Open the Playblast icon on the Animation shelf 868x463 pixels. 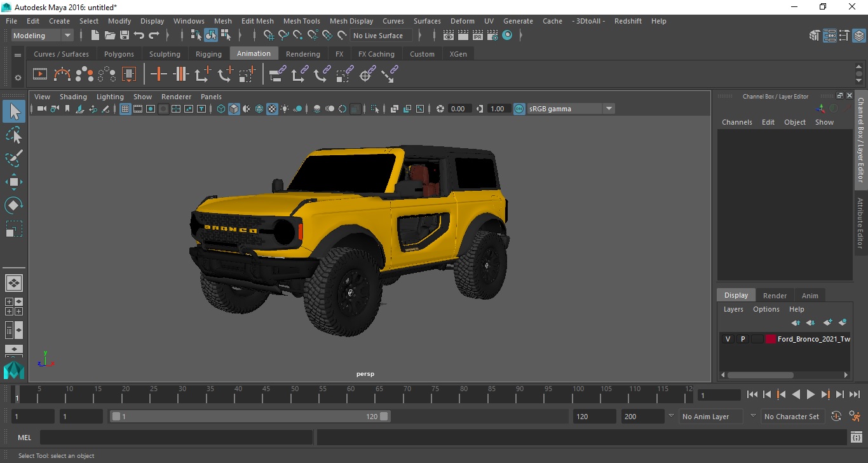click(39, 74)
